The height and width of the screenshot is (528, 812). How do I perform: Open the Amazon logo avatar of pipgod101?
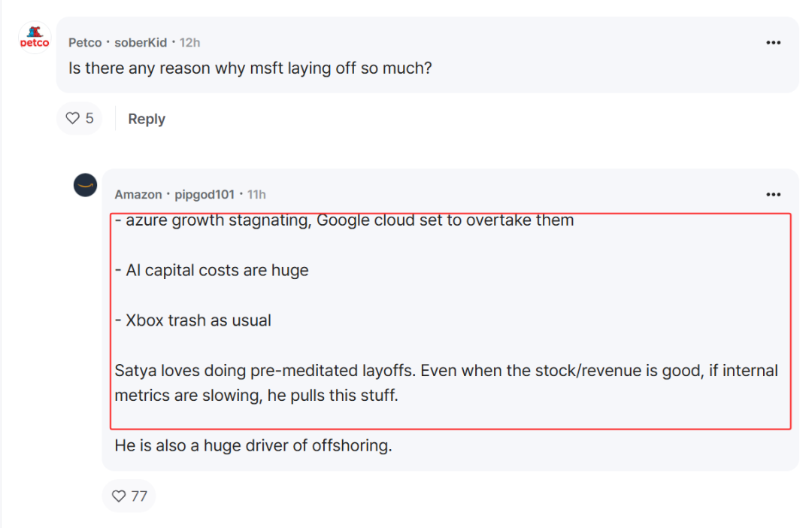86,185
